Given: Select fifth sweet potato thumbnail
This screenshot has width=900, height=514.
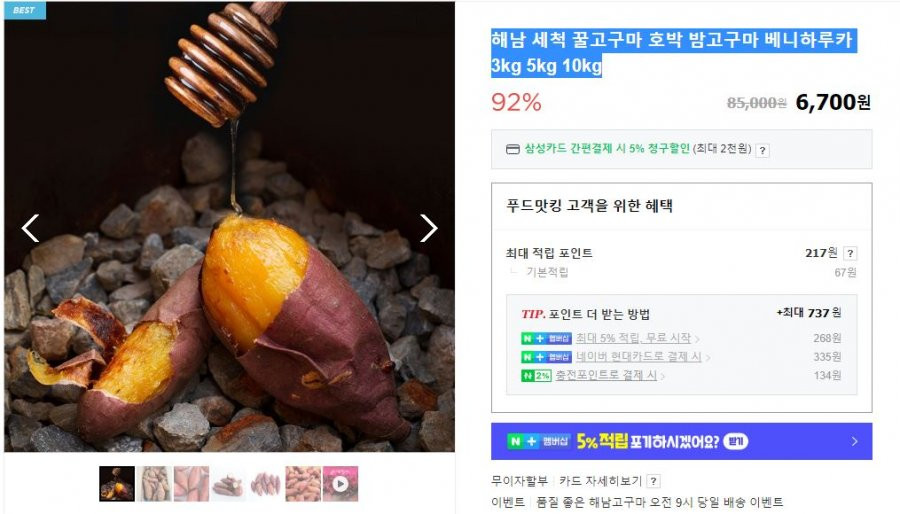Looking at the screenshot, I should (x=266, y=484).
